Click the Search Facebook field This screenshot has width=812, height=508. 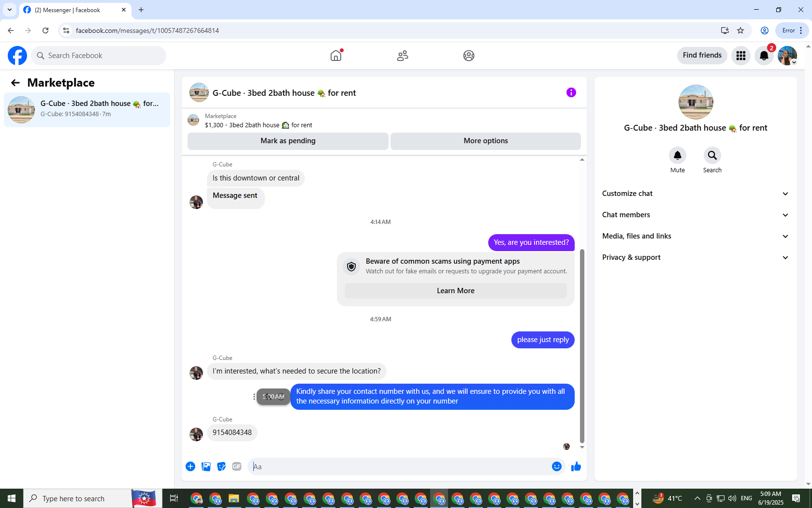coord(99,56)
